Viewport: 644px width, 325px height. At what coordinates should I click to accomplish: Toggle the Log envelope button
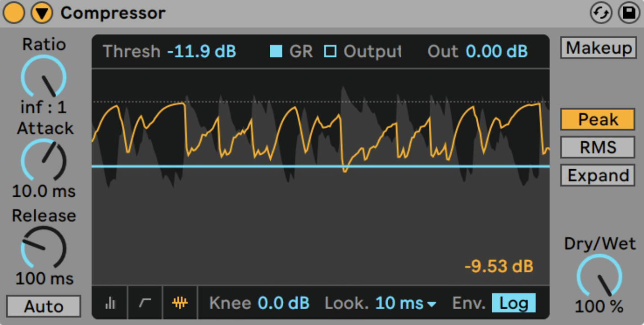[513, 303]
